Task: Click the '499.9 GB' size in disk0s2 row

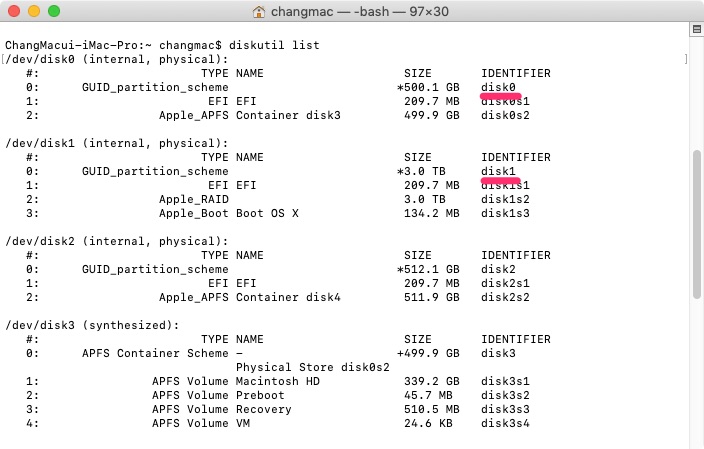Action: click(432, 115)
